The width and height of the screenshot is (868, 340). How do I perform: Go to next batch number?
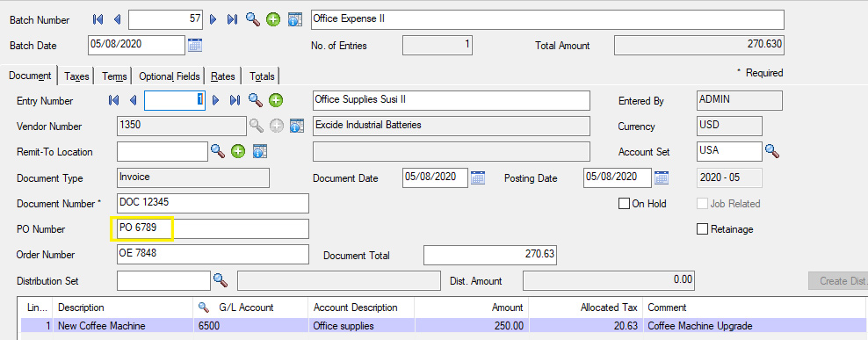[213, 19]
